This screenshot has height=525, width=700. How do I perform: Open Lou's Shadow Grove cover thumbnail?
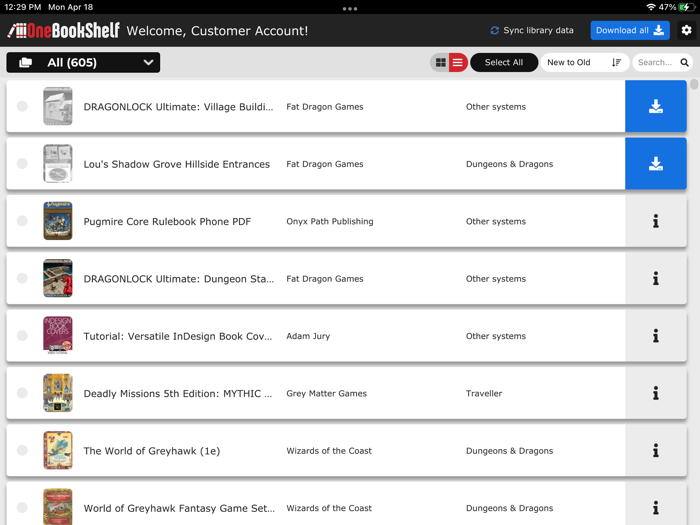pyautogui.click(x=58, y=163)
